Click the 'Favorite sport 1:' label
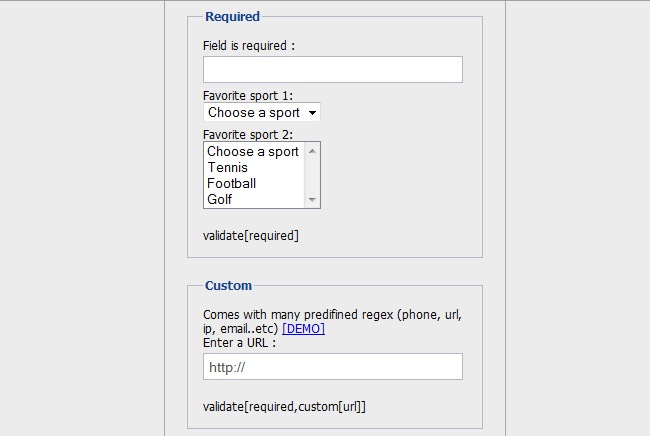The height and width of the screenshot is (436, 650). [x=248, y=96]
